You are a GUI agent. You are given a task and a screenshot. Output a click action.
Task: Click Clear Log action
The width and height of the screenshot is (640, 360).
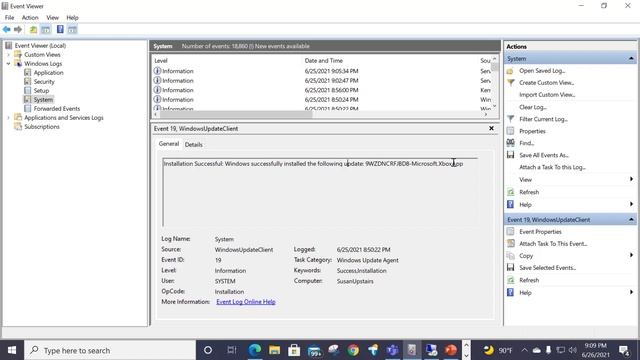(x=533, y=107)
